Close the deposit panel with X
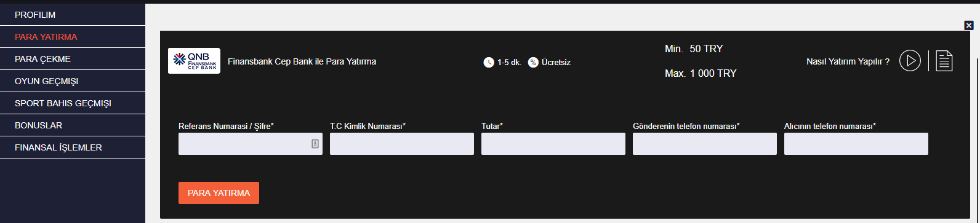Image resolution: width=980 pixels, height=223 pixels. 969,25
